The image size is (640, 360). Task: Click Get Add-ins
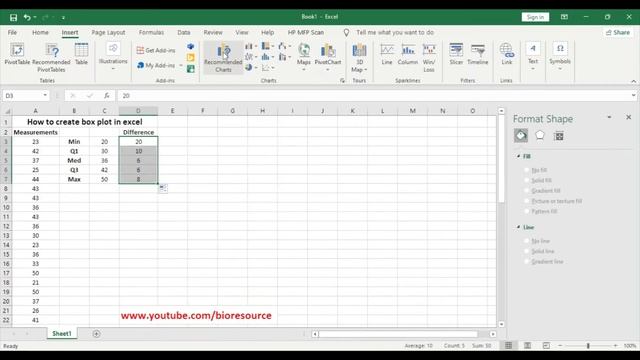[156, 50]
